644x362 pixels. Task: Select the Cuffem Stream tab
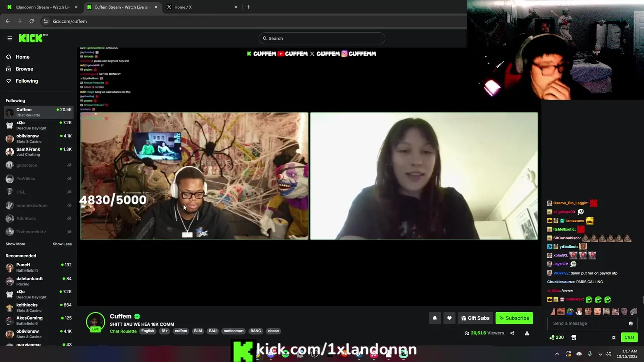point(122,7)
